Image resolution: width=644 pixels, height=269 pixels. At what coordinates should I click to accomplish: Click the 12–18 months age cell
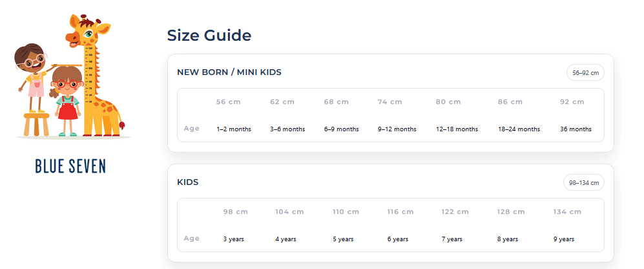(x=457, y=129)
